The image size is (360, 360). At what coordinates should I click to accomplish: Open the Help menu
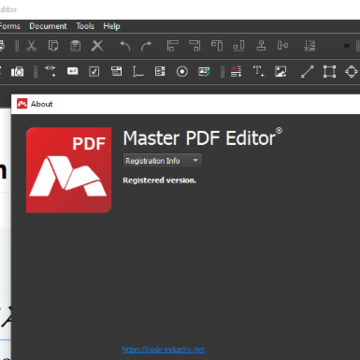pyautogui.click(x=112, y=26)
